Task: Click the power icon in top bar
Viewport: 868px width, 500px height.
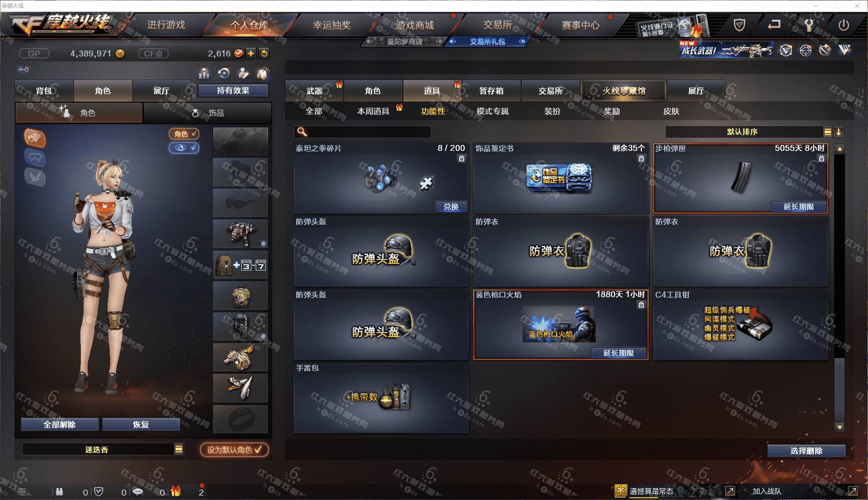Action: [844, 25]
